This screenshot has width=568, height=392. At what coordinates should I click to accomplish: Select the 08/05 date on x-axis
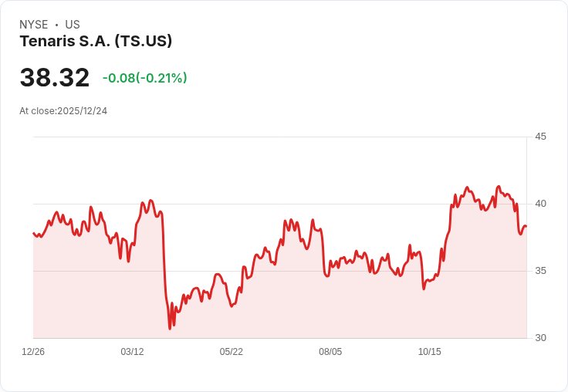click(330, 352)
